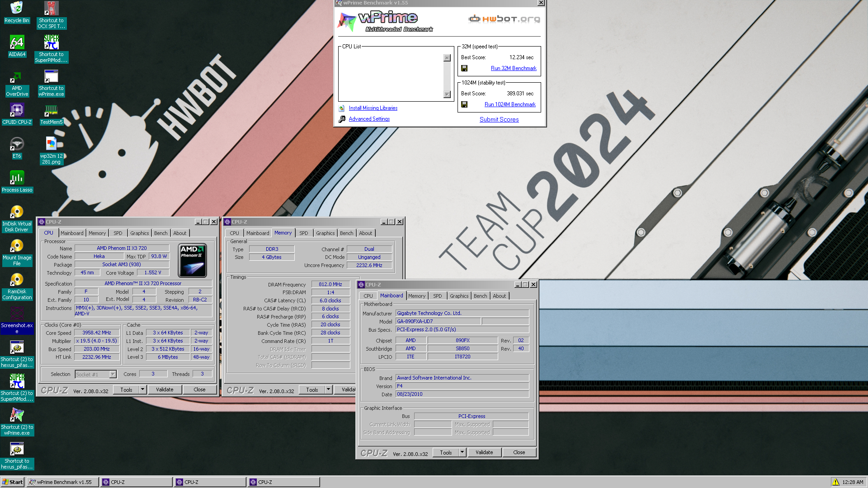868x488 pixels.
Task: Click Validate button in Mainboard window
Action: click(x=484, y=452)
